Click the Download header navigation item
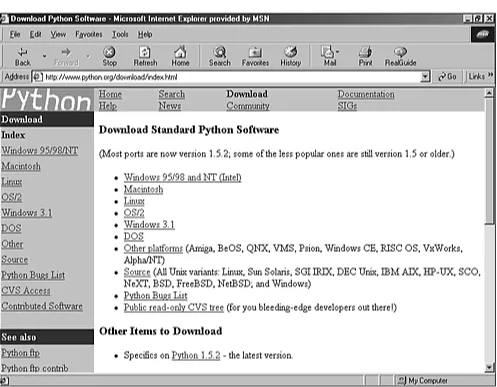 tap(247, 94)
